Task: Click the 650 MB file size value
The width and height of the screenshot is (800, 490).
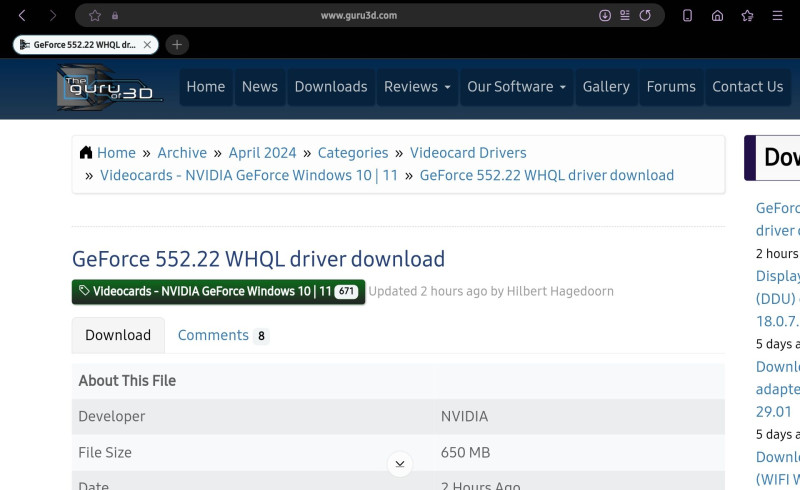Action: (x=465, y=452)
